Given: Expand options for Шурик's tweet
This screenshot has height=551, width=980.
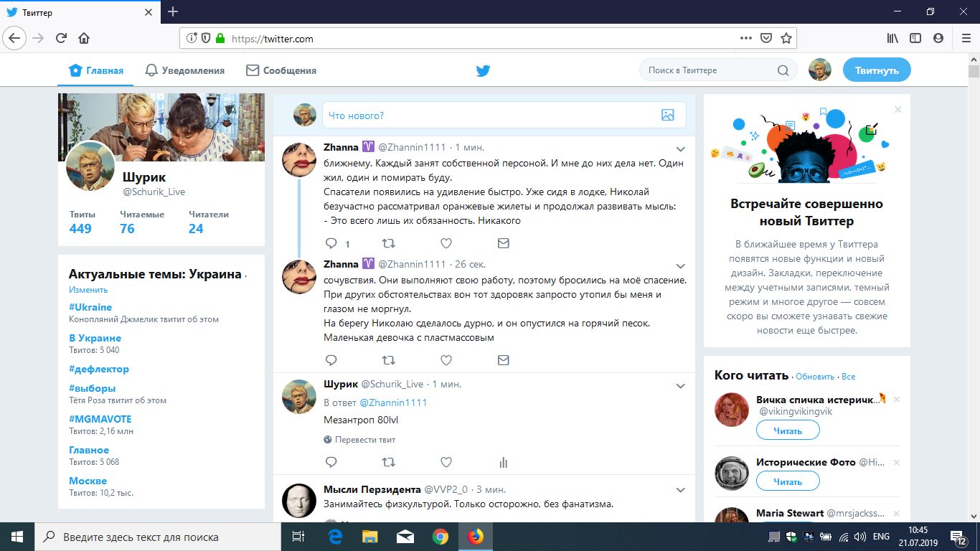Looking at the screenshot, I should (681, 386).
